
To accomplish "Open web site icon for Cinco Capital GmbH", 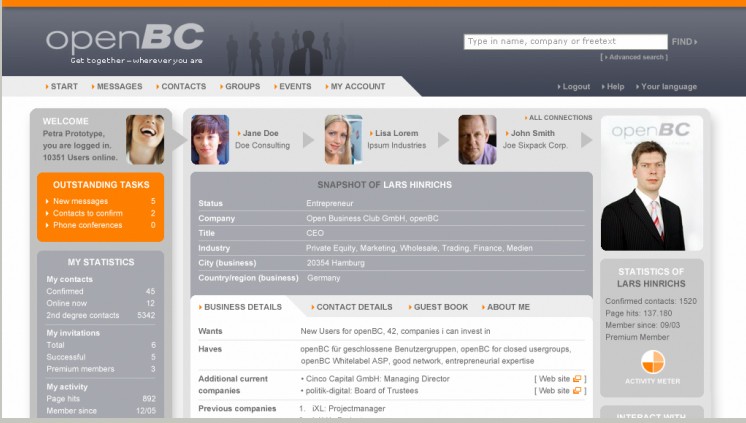I will coord(577,379).
